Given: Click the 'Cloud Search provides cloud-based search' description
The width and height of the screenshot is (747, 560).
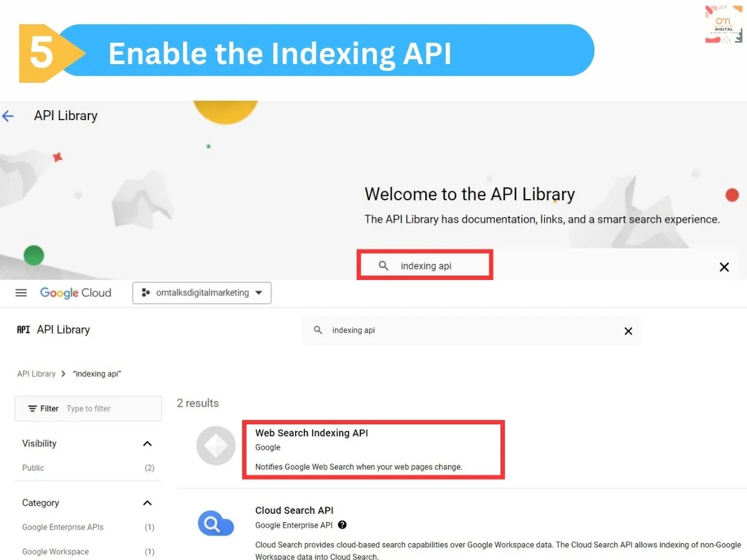Looking at the screenshot, I should click(x=498, y=551).
